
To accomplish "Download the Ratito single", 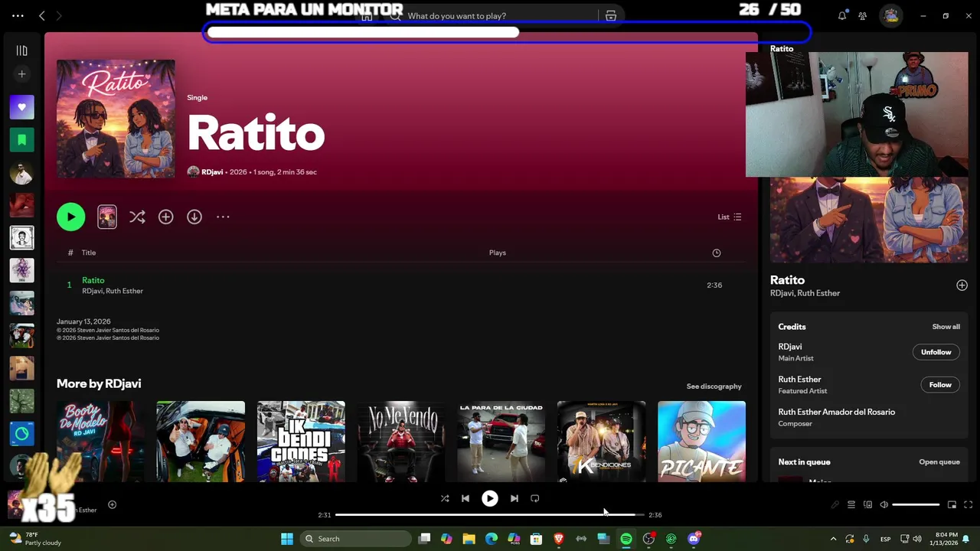I will point(194,217).
